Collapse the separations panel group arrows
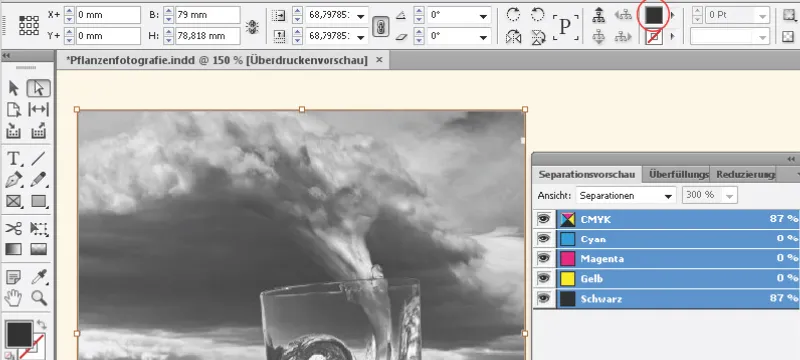 coord(790,159)
